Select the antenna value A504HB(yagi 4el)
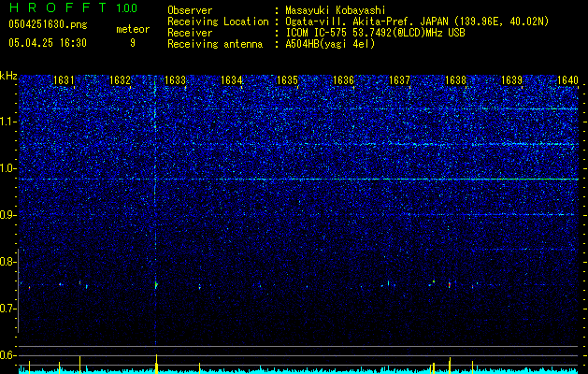This screenshot has width=588, height=374. click(330, 44)
